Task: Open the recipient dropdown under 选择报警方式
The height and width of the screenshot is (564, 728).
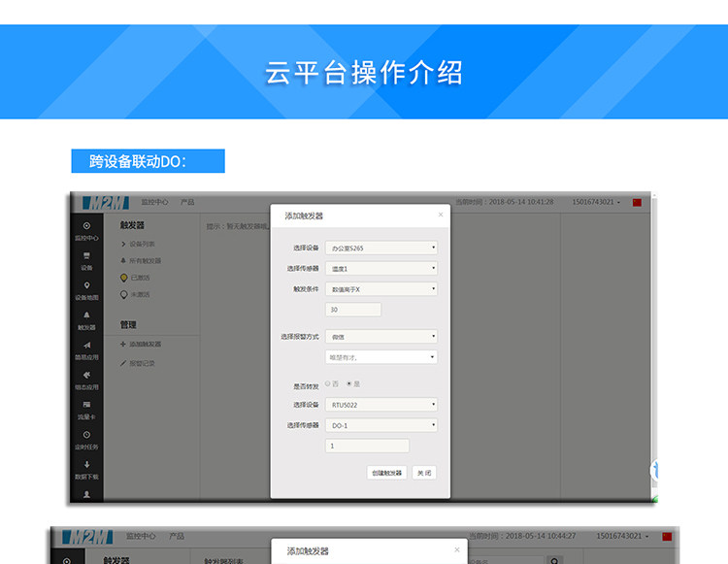Action: coord(381,357)
